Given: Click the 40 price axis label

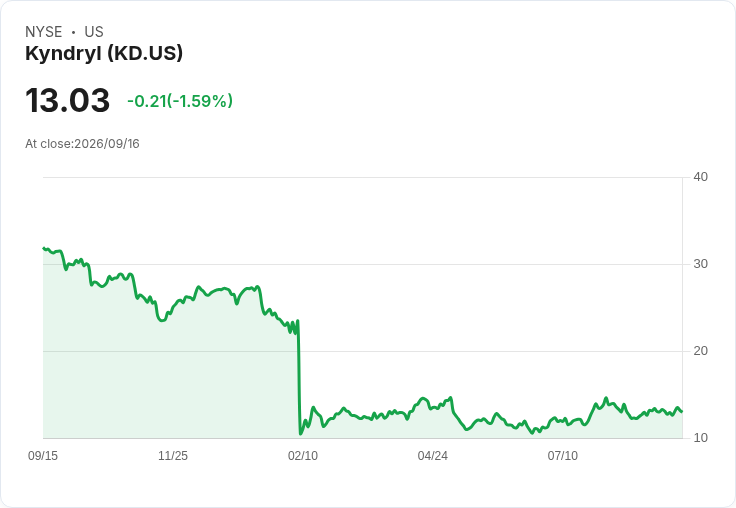Looking at the screenshot, I should tap(700, 177).
